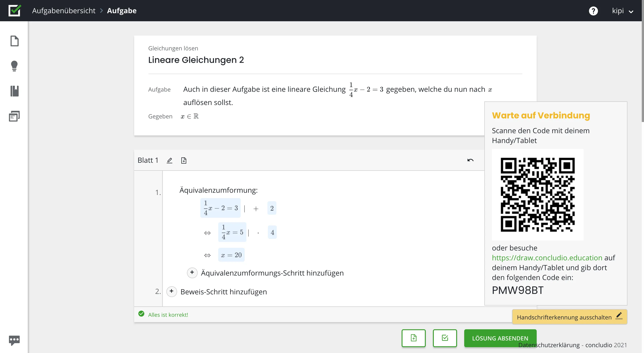Open the kipi account dropdown

click(x=623, y=11)
